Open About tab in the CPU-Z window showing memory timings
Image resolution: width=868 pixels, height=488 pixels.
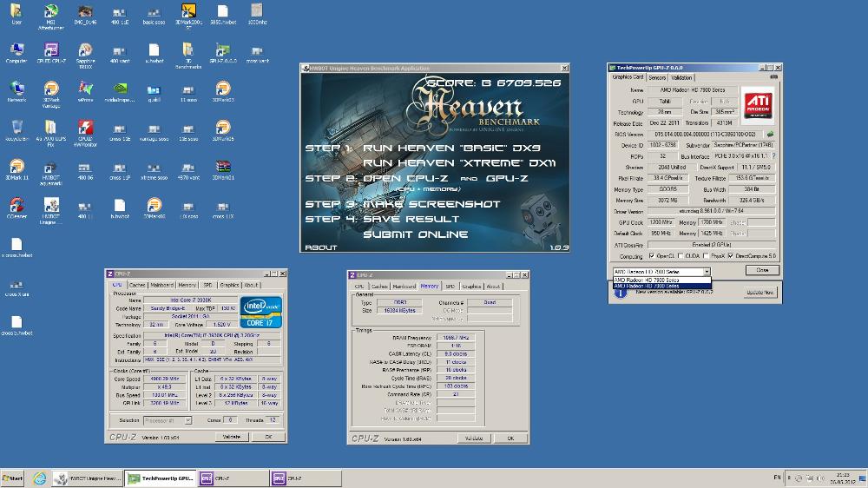[x=493, y=287]
